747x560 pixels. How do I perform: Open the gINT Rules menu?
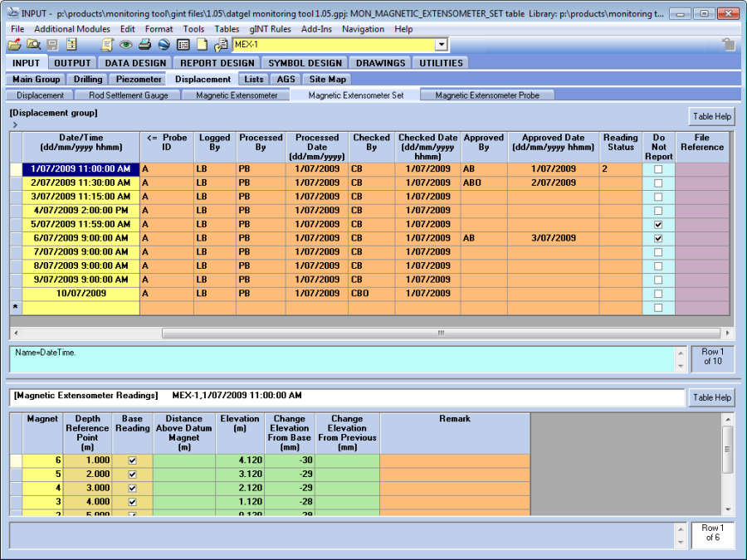coord(270,29)
